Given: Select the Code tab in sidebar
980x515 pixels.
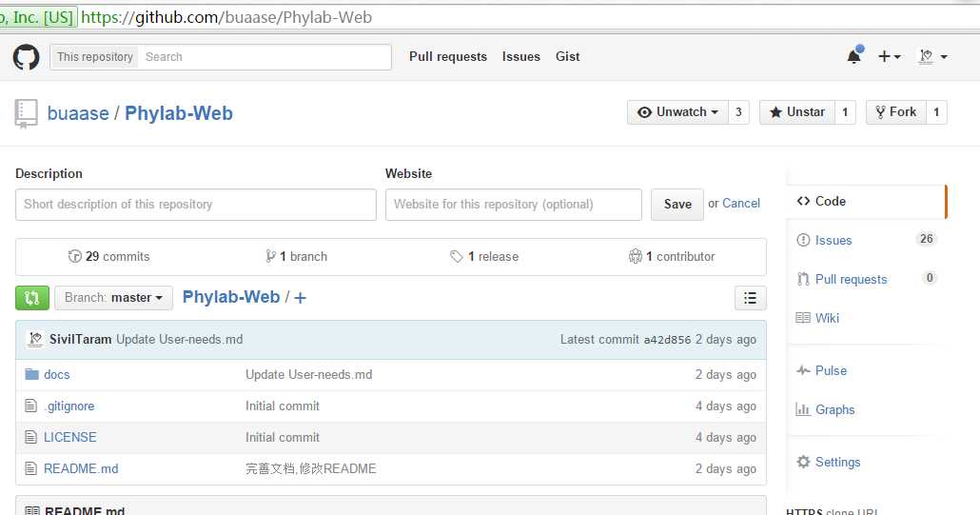Looking at the screenshot, I should (866, 201).
